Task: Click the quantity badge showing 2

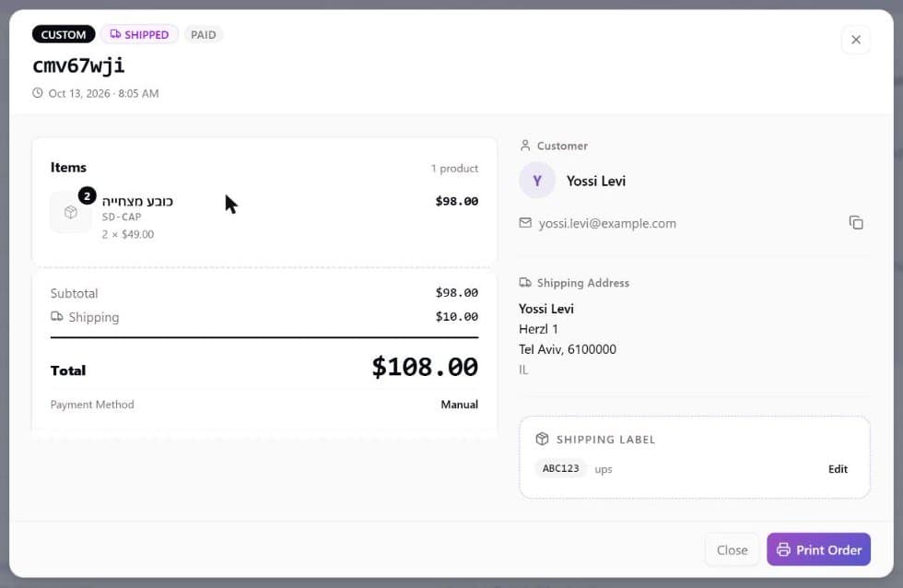Action: point(87,195)
